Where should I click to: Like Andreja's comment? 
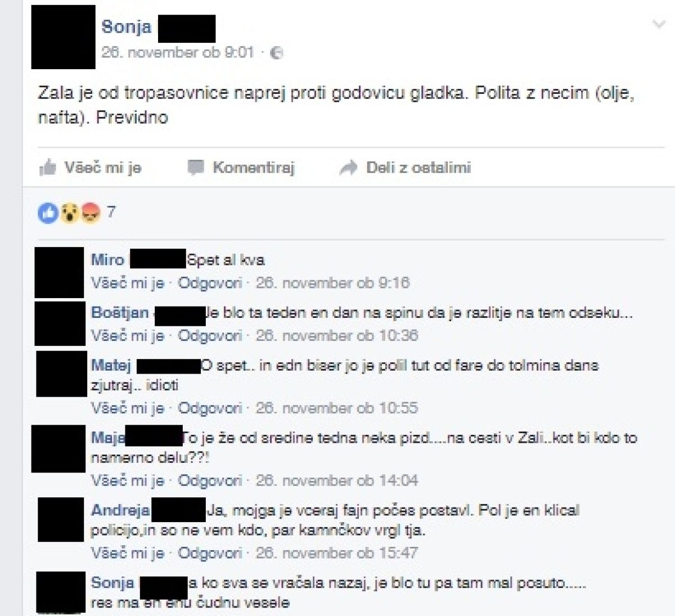(x=128, y=552)
